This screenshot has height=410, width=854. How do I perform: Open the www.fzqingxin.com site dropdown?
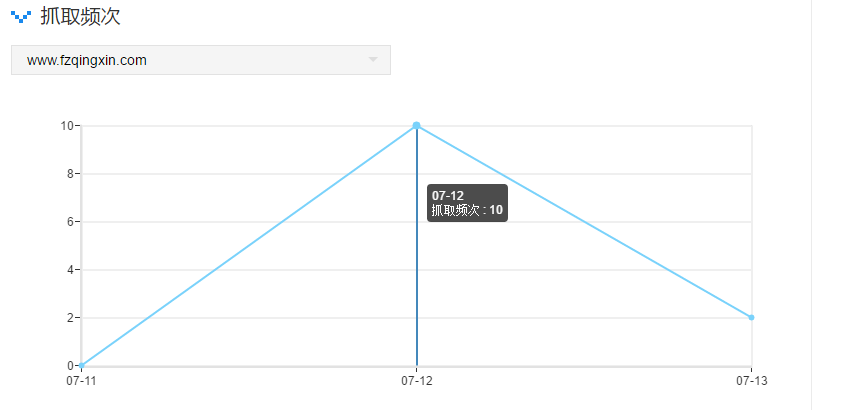click(200, 60)
